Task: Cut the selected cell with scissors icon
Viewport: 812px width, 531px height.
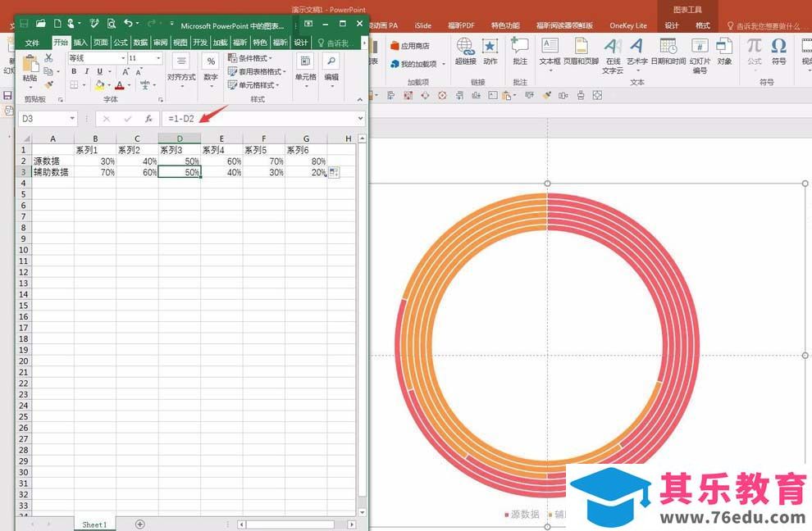Action: 48,57
